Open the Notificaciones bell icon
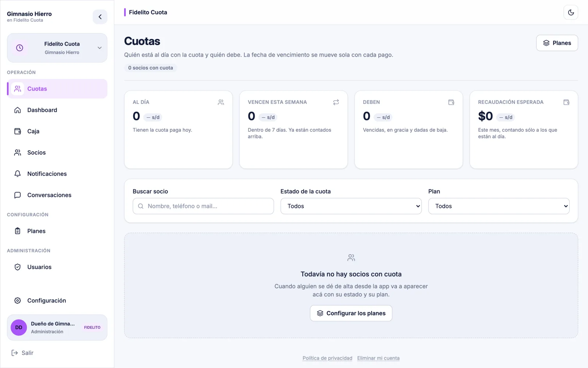The height and width of the screenshot is (368, 588). point(18,174)
